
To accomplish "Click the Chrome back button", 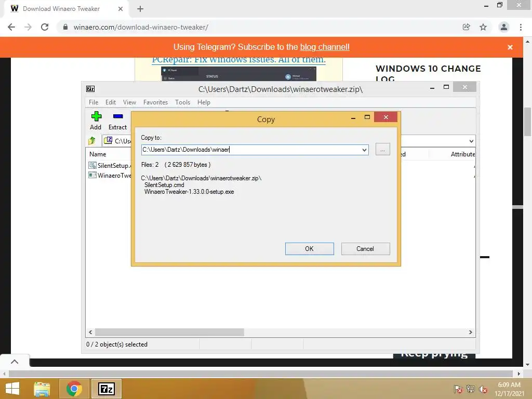I will click(x=11, y=27).
